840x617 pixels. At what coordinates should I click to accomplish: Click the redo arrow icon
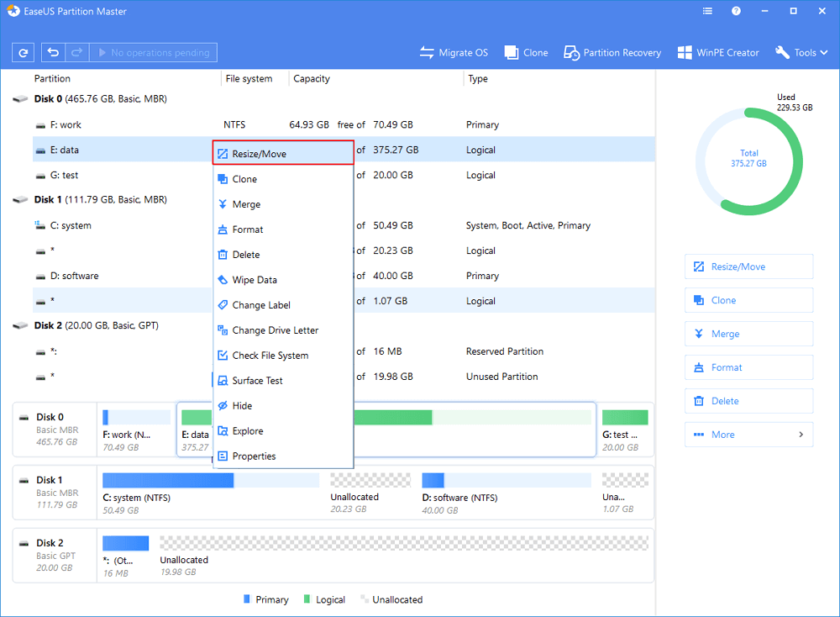pos(76,52)
